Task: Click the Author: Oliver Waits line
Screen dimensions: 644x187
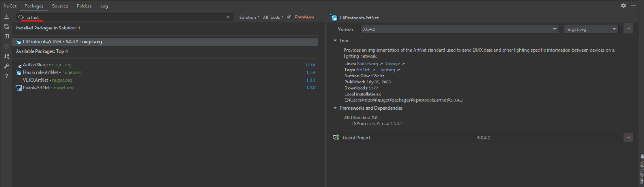Action: (364, 76)
